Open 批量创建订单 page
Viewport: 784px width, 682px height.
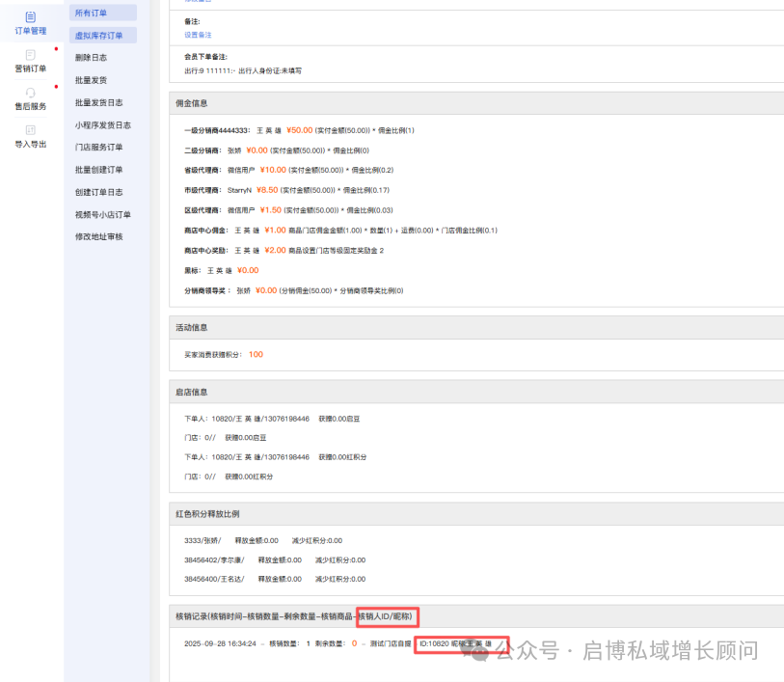click(x=99, y=170)
